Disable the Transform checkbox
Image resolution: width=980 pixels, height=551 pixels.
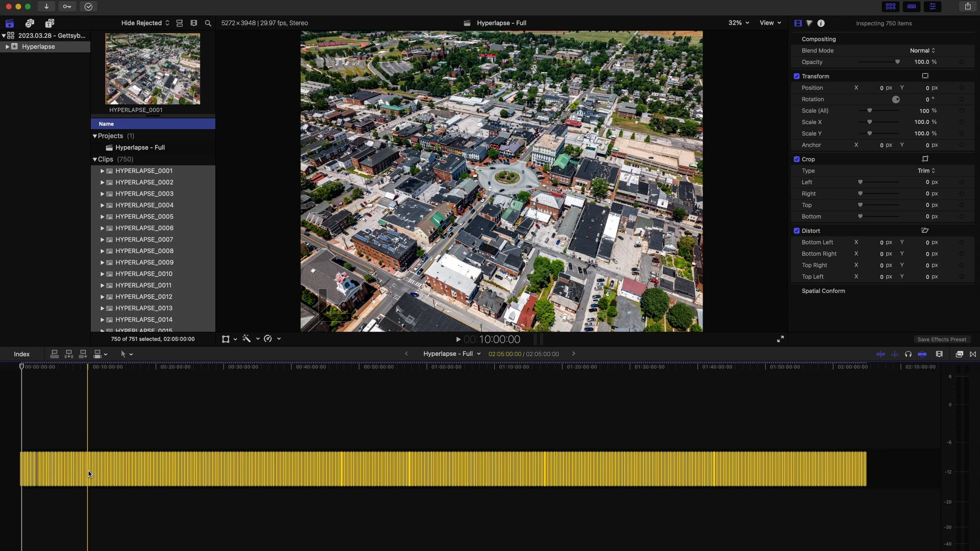tap(797, 76)
